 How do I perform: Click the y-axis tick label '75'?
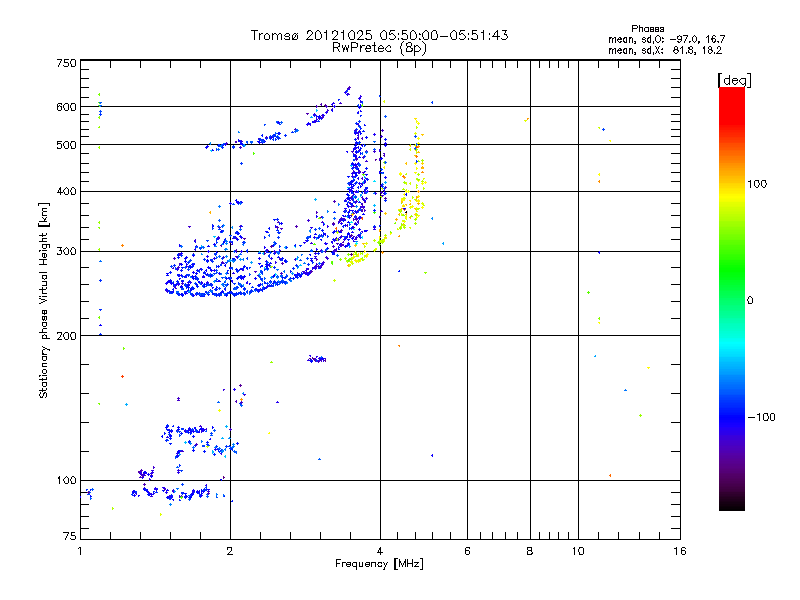70,536
